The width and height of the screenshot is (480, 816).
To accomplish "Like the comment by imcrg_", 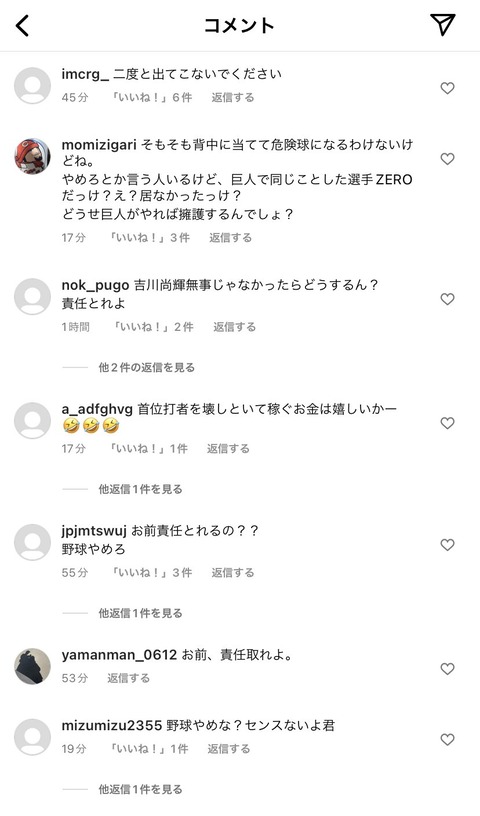I will tap(447, 88).
